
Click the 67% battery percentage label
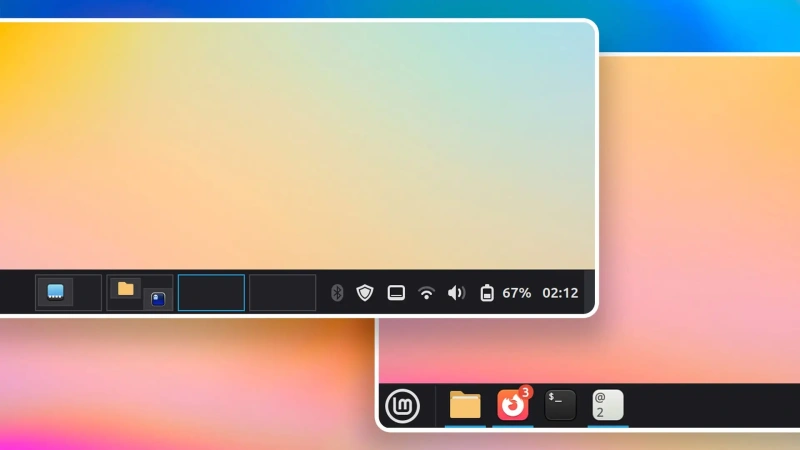click(x=517, y=293)
